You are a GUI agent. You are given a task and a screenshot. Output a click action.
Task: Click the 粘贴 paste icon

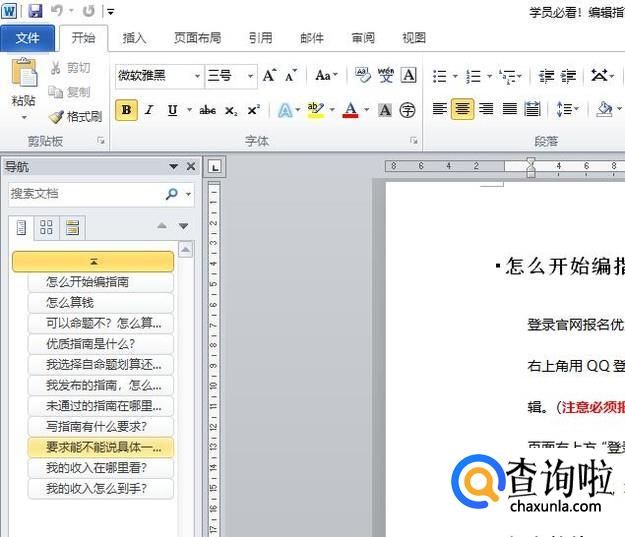click(x=24, y=73)
